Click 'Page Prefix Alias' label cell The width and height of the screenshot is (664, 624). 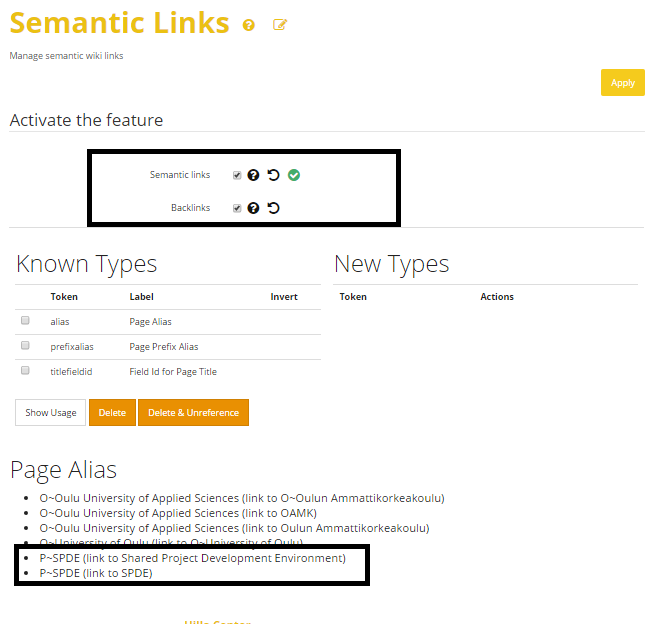tap(163, 347)
